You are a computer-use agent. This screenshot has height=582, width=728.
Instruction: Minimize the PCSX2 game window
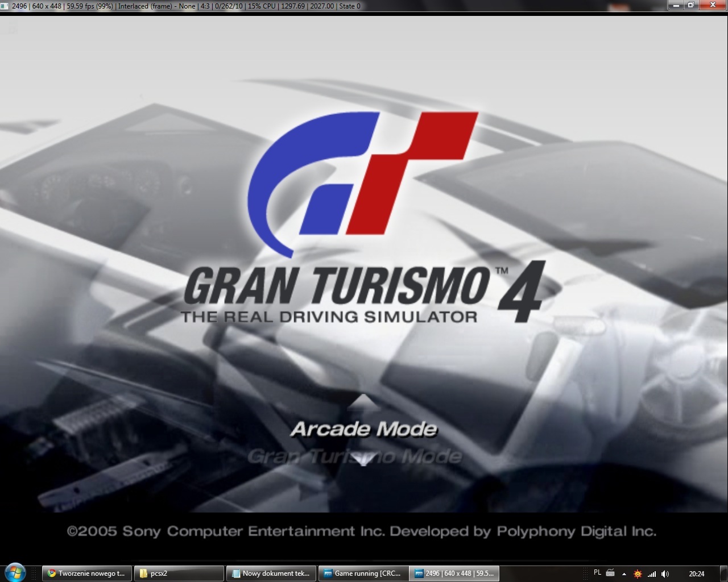click(676, 5)
